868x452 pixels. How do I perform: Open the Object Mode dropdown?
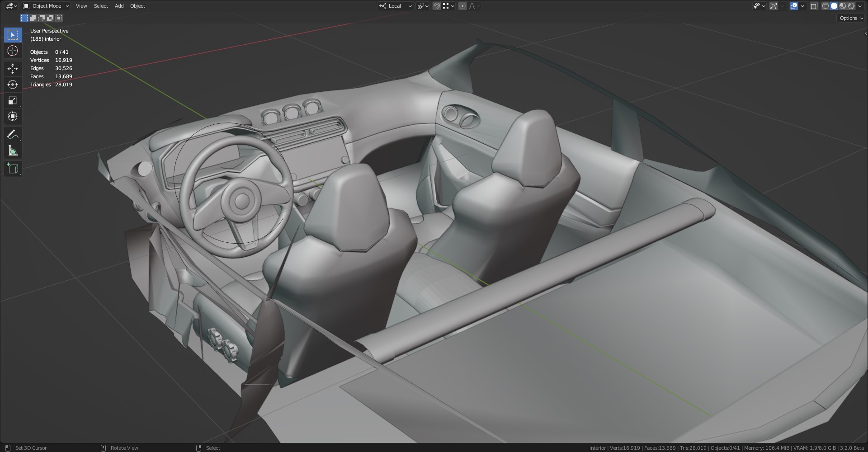pyautogui.click(x=46, y=6)
